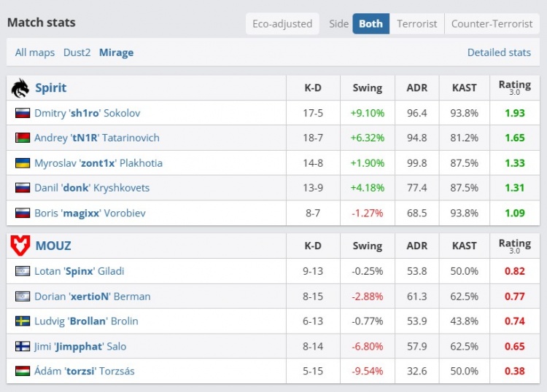This screenshot has width=547, height=392.
Task: Open Danil 'donk' Kryshkovets player profile
Action: coord(92,188)
